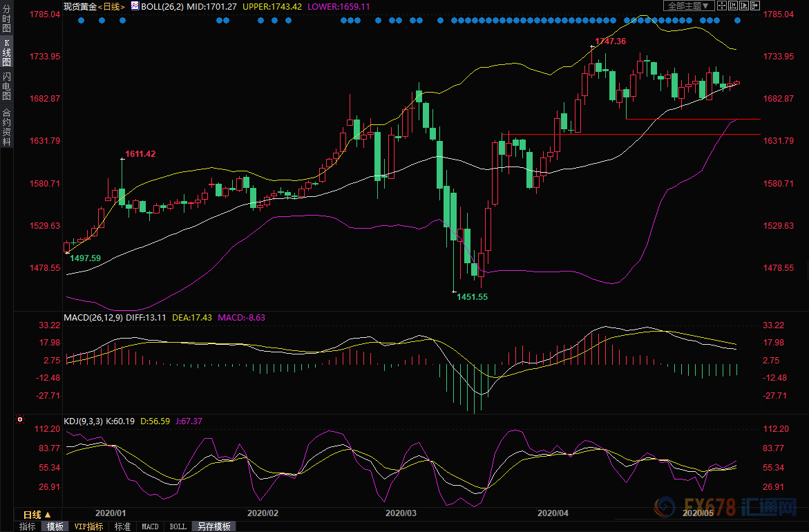
Task: Click the KDJ panel settings gear icon
Action: point(19,419)
